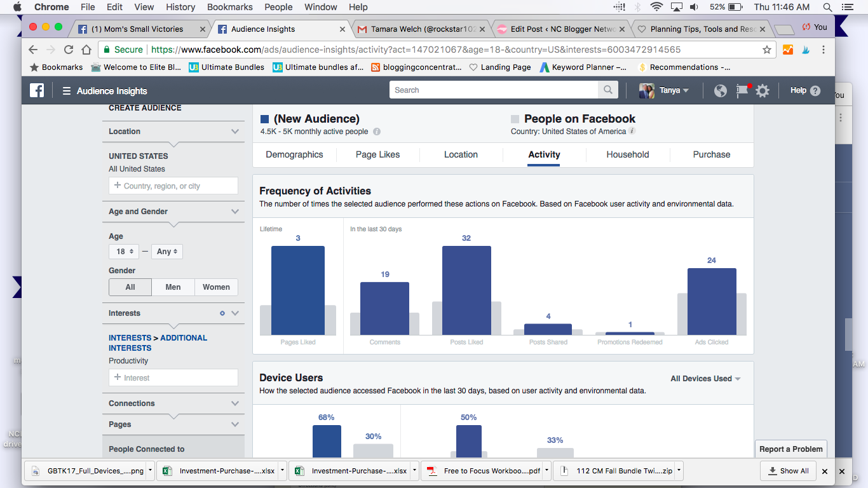Click the Posts Liked blue bar

[x=466, y=290]
